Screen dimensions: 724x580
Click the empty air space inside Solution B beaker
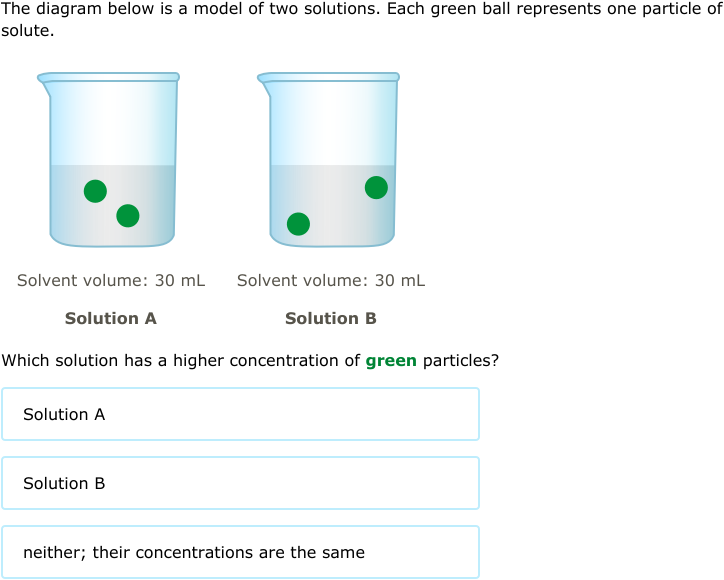point(332,124)
